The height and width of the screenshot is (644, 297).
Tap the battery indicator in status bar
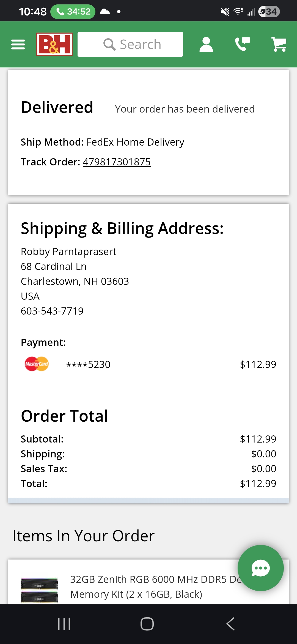point(269,12)
